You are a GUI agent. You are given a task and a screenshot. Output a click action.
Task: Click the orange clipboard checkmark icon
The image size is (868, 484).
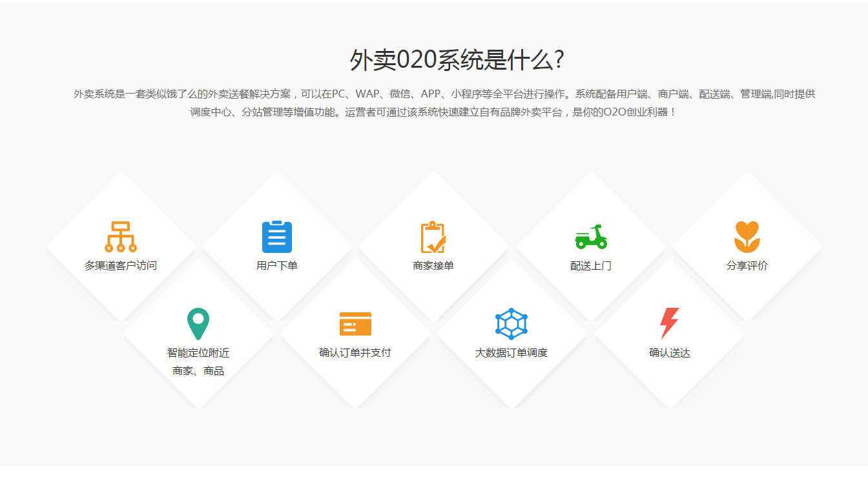point(433,237)
